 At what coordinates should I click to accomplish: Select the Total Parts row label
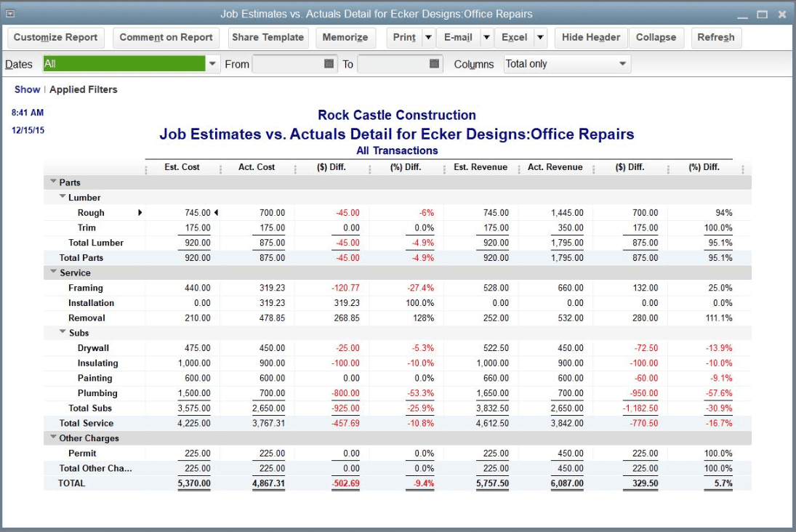click(81, 258)
